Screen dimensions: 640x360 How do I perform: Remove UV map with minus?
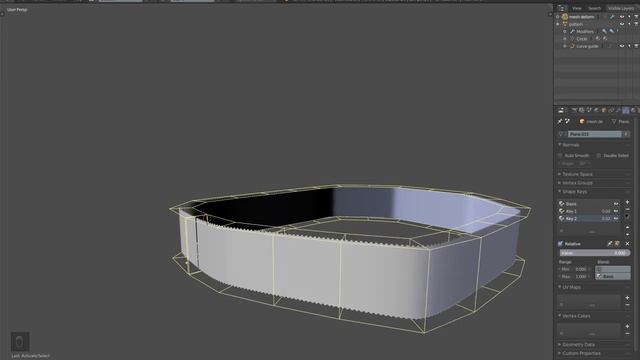pos(627,305)
